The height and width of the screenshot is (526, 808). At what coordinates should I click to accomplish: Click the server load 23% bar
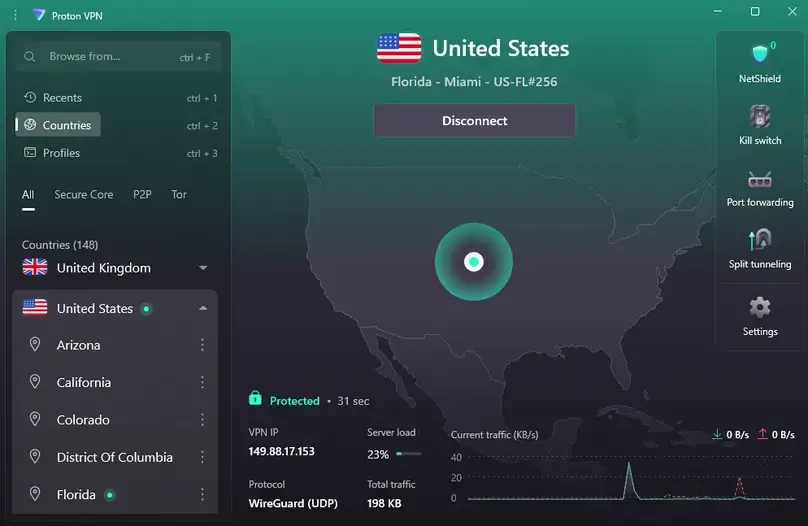click(409, 454)
